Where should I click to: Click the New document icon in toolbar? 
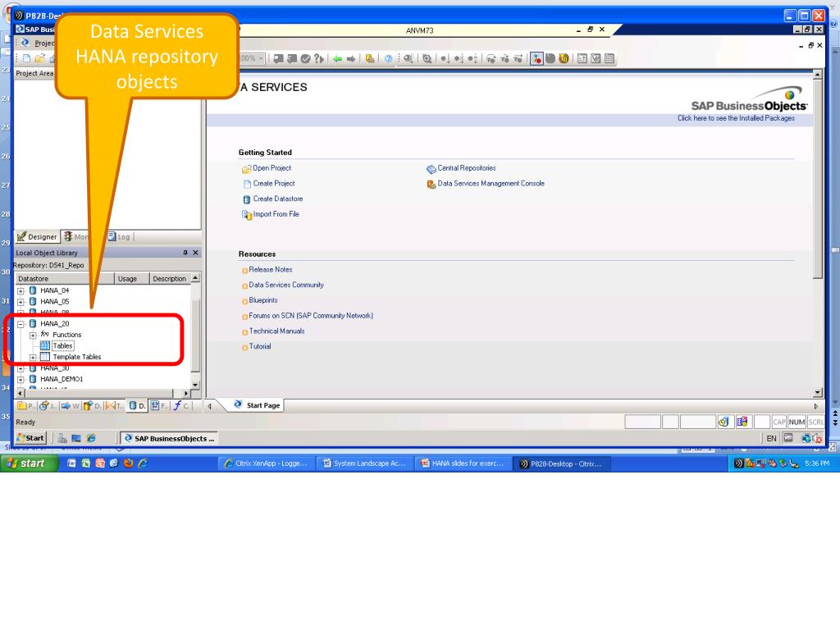coord(26,58)
